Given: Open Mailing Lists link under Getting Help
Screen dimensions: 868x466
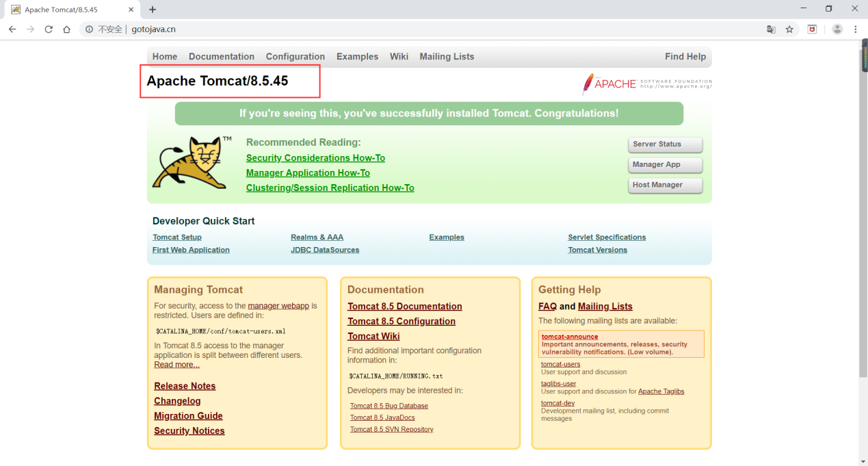Looking at the screenshot, I should pyautogui.click(x=605, y=307).
